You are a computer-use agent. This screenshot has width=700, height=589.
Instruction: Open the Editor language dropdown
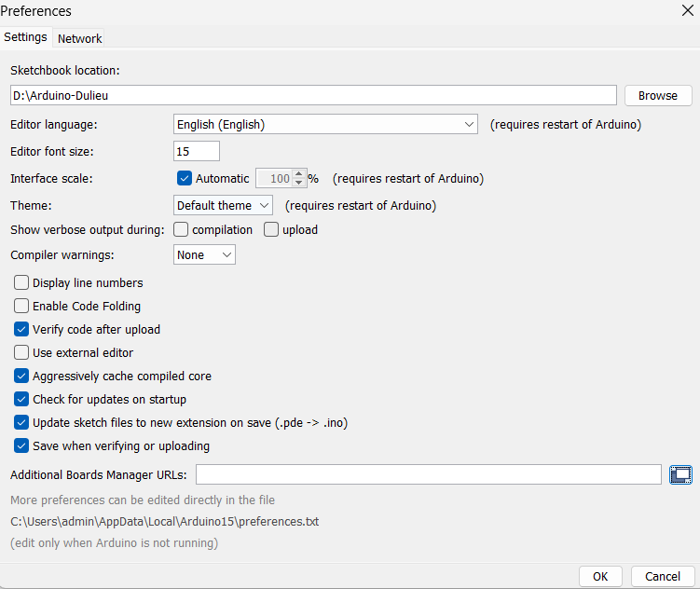point(325,124)
